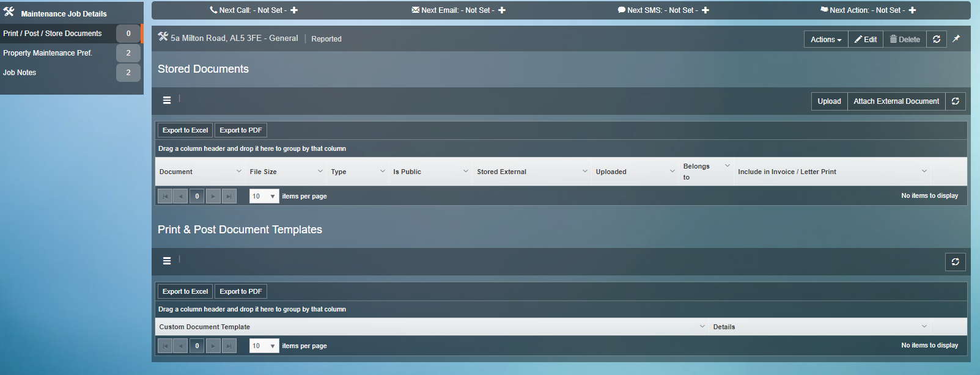Add a Next Email using plus icon
Viewport: 980px width, 375px height.
(x=502, y=10)
